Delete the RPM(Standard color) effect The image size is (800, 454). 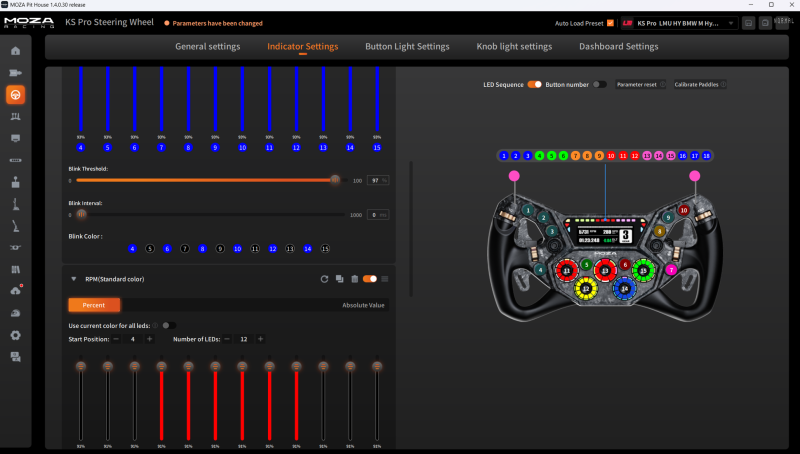(355, 279)
